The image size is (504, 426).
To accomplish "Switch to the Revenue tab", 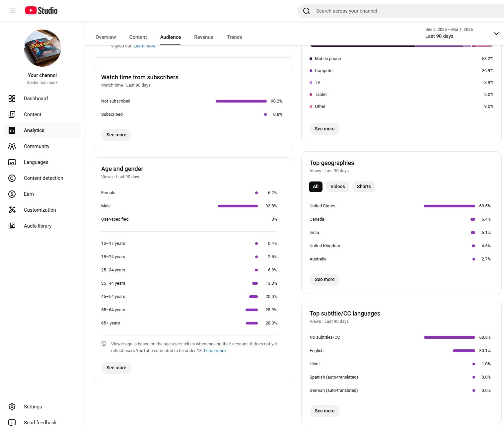I will click(204, 37).
